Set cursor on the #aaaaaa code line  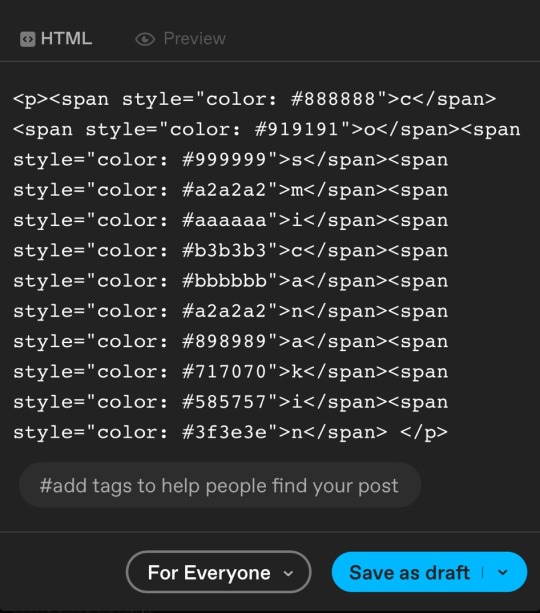(231, 220)
